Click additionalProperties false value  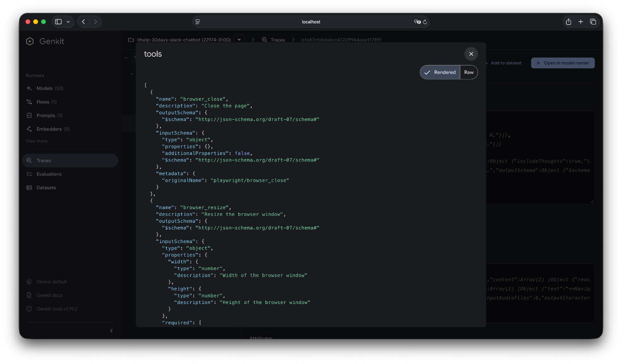point(243,153)
